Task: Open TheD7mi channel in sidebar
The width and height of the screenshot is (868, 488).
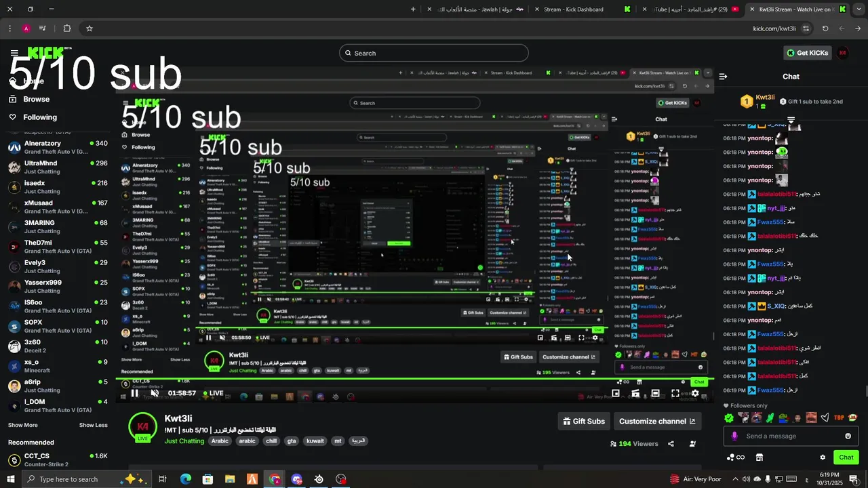Action: point(58,247)
